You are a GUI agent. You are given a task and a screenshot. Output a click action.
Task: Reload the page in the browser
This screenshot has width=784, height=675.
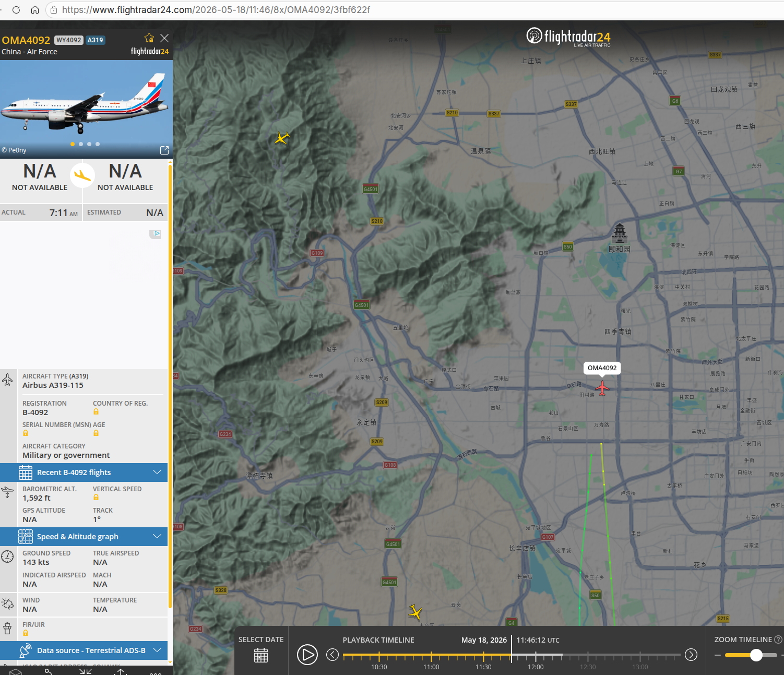(x=16, y=10)
